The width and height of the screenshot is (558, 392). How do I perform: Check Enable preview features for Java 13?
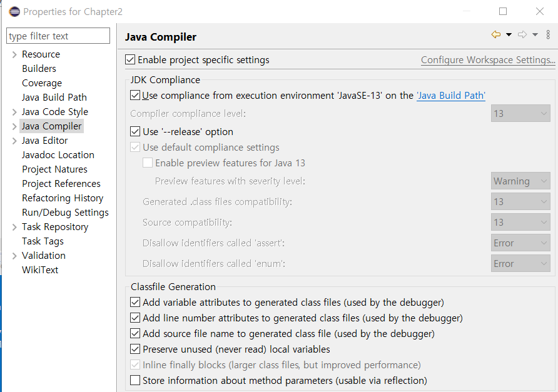pos(148,163)
